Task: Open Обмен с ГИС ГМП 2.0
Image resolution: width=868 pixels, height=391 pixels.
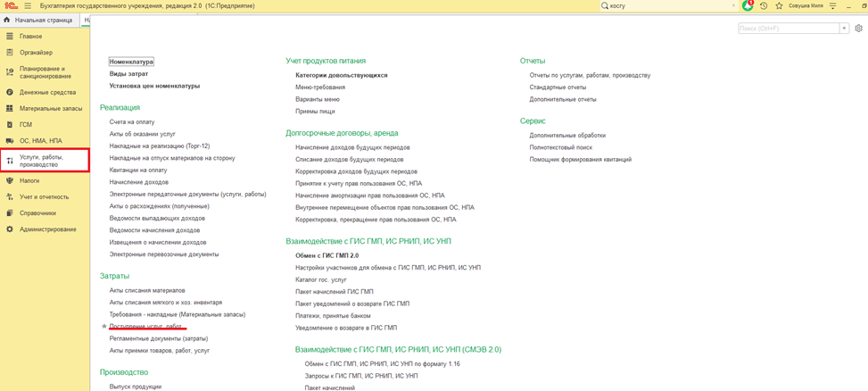Action: coord(327,256)
